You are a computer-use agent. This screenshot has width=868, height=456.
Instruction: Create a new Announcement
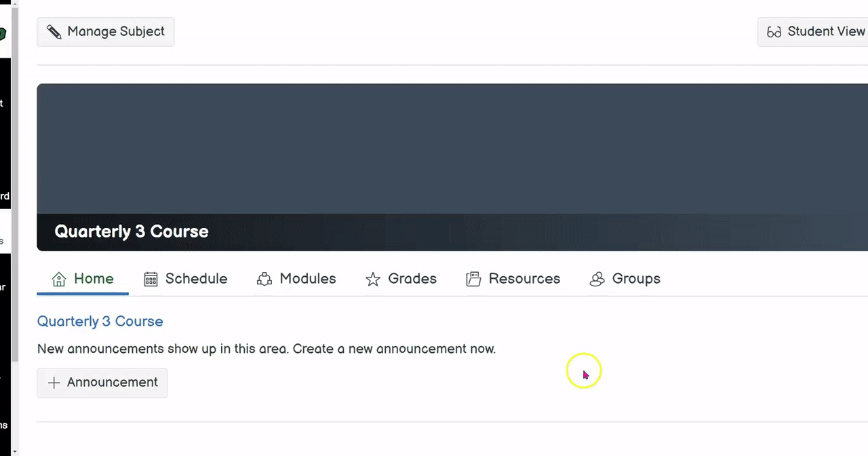click(112, 383)
